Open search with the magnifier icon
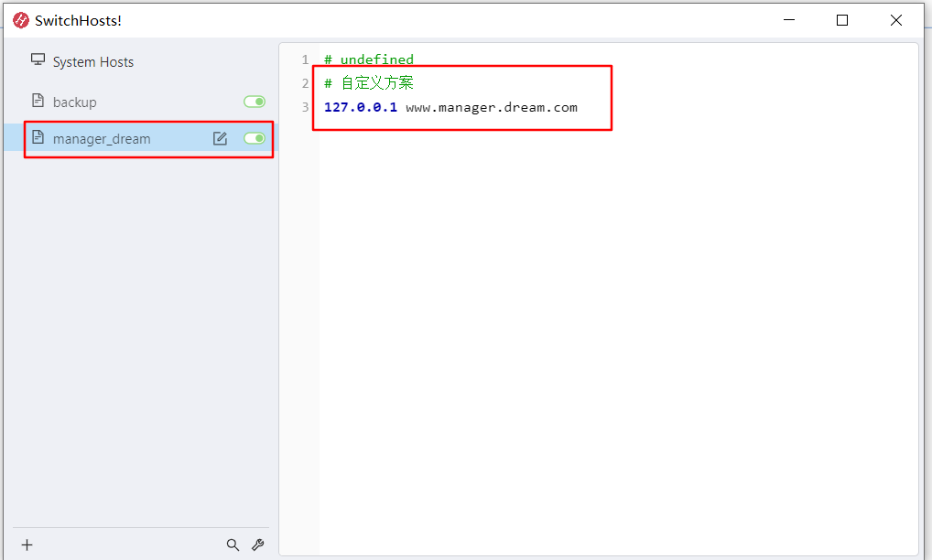This screenshot has width=932, height=560. (x=233, y=544)
